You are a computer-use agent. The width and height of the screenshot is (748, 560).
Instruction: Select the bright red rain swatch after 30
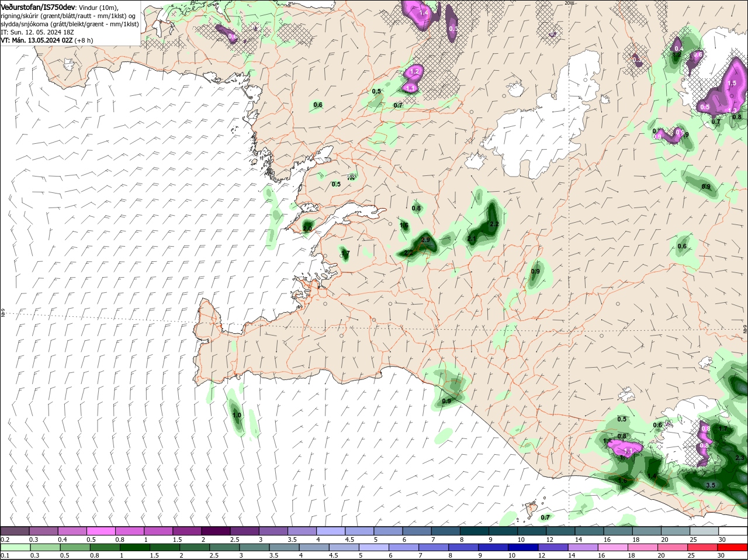(734, 547)
